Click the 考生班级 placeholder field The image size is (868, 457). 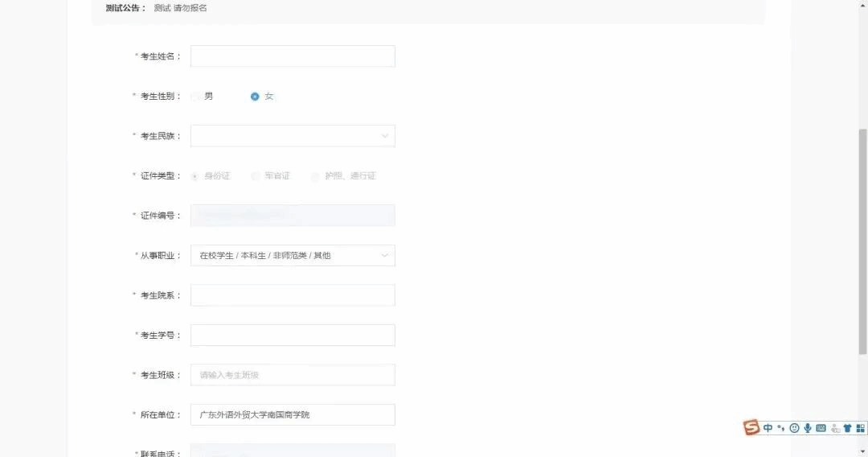point(293,375)
